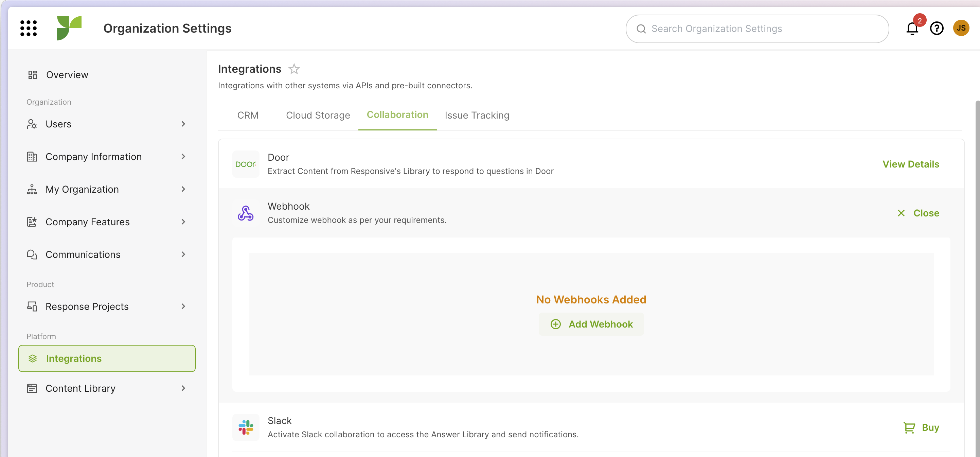
Task: Click the Integrations layers icon
Action: pyautogui.click(x=33, y=358)
